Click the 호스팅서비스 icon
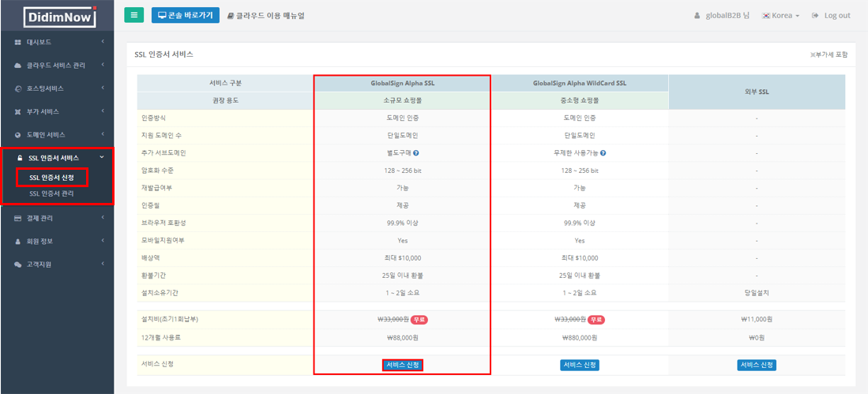The width and height of the screenshot is (868, 394). pyautogui.click(x=17, y=88)
